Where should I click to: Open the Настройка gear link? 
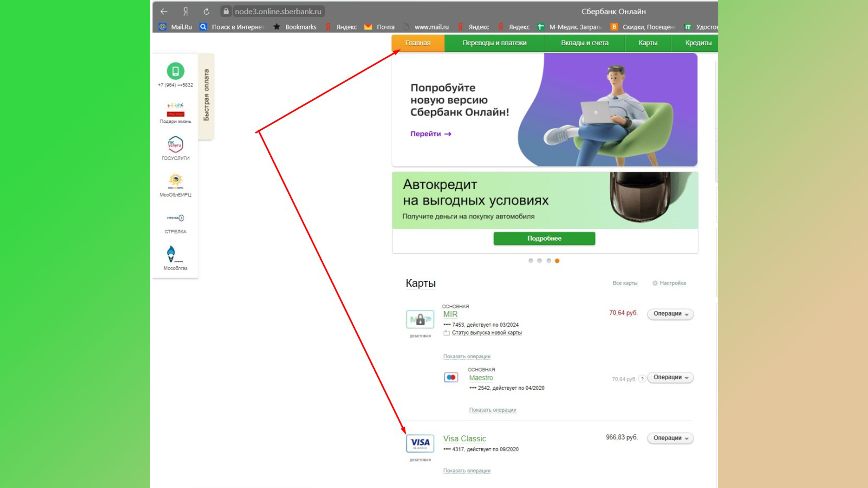pyautogui.click(x=669, y=283)
